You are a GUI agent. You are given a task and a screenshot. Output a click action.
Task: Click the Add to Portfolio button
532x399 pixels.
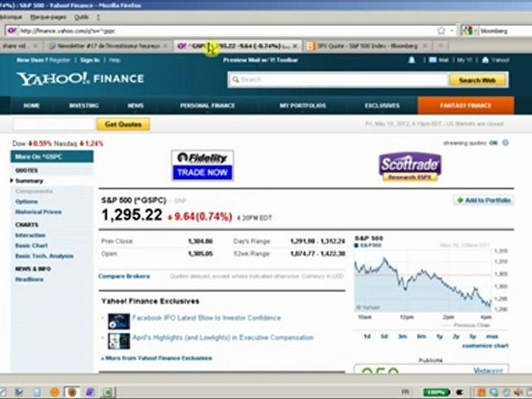point(484,200)
